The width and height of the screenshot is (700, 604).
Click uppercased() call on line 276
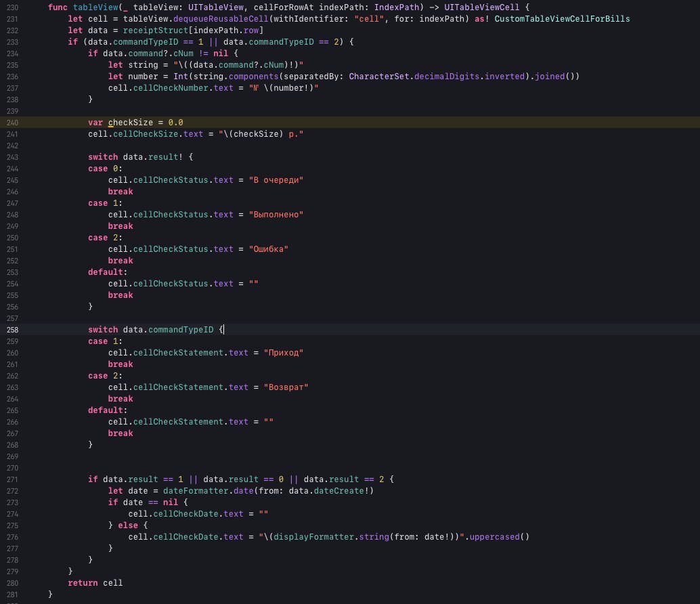[499, 537]
